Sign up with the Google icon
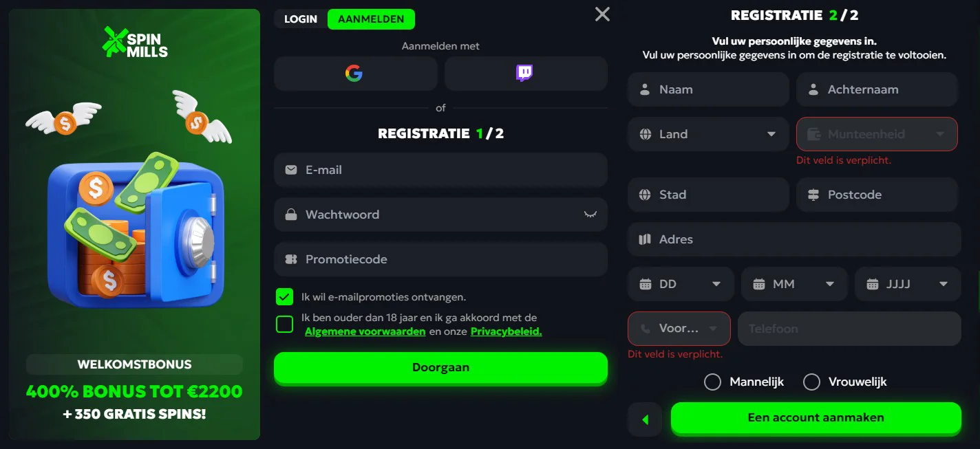Screen dimensions: 980x449 tap(355, 74)
